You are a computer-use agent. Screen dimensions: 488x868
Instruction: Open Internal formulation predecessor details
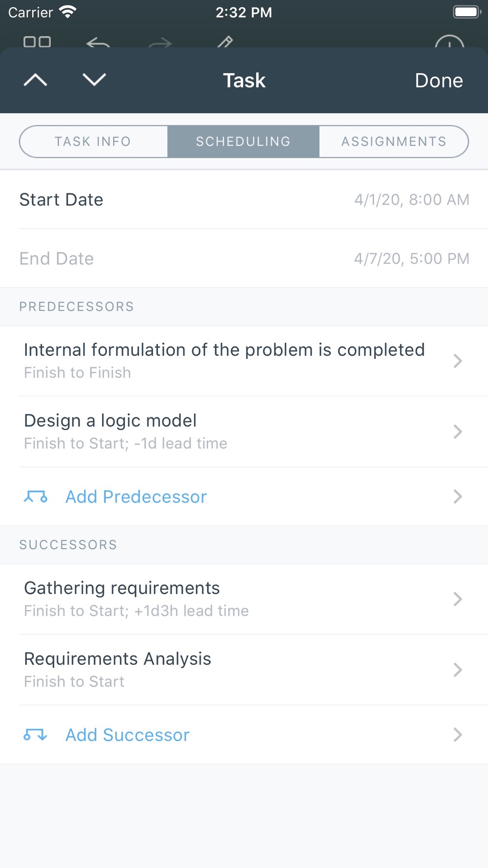pyautogui.click(x=224, y=360)
